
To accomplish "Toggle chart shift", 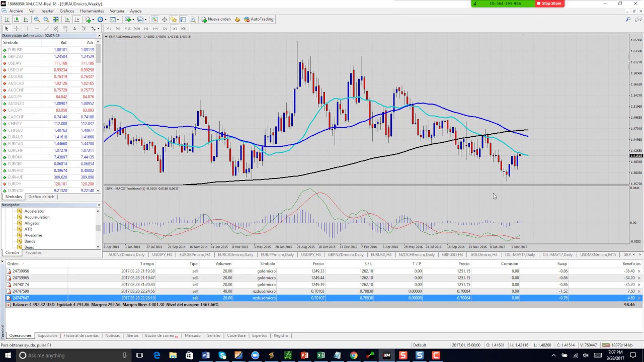I will click(x=77, y=19).
